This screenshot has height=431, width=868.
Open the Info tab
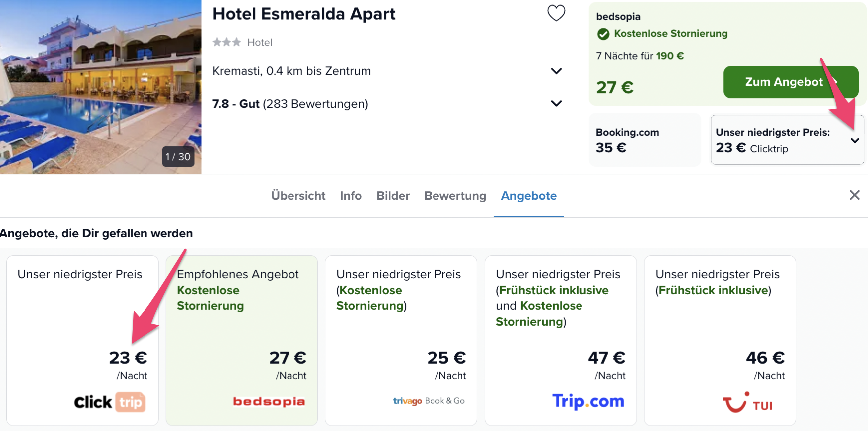coord(351,196)
